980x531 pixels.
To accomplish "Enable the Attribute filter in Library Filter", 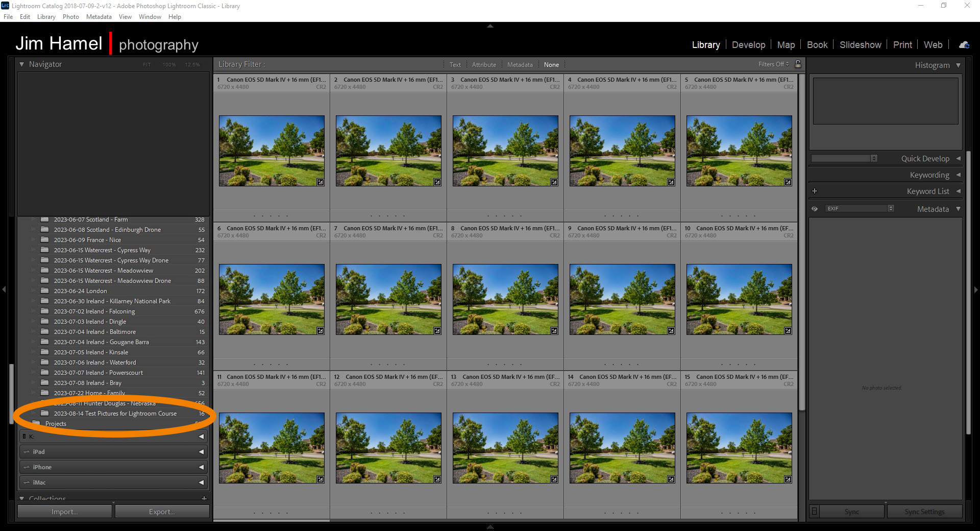I will click(484, 64).
